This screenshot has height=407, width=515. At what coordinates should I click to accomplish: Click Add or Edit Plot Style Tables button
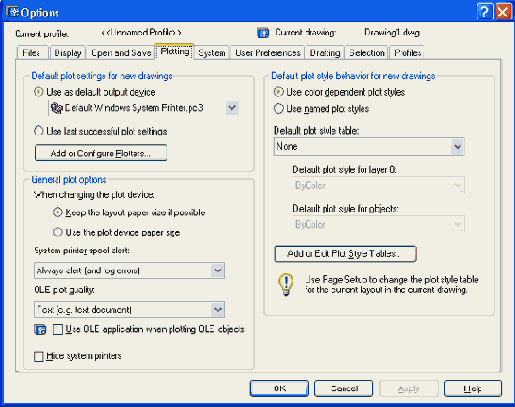345,254
